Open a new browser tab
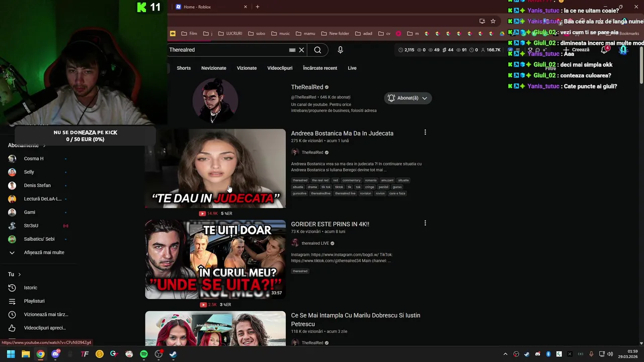Screen dimensions: 644x362 point(257,7)
